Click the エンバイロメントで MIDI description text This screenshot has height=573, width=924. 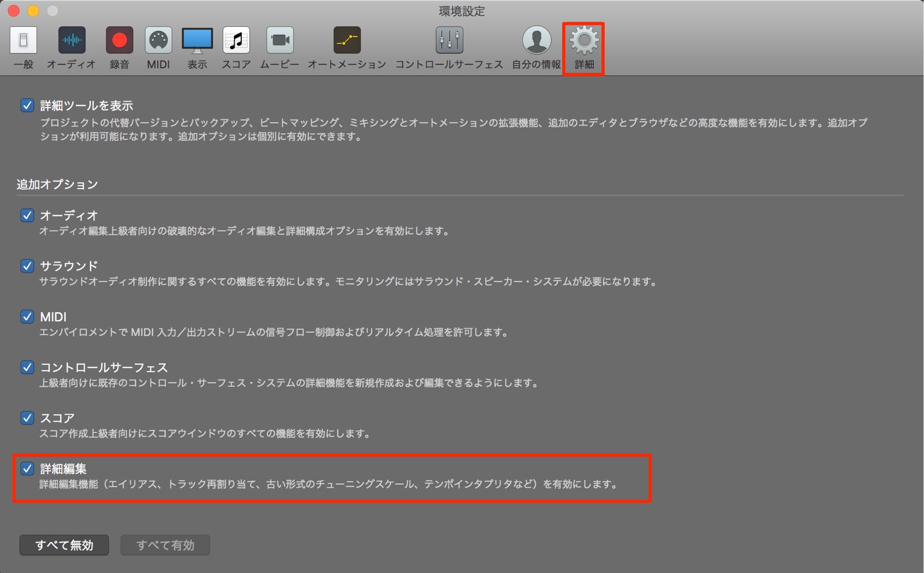point(274,332)
